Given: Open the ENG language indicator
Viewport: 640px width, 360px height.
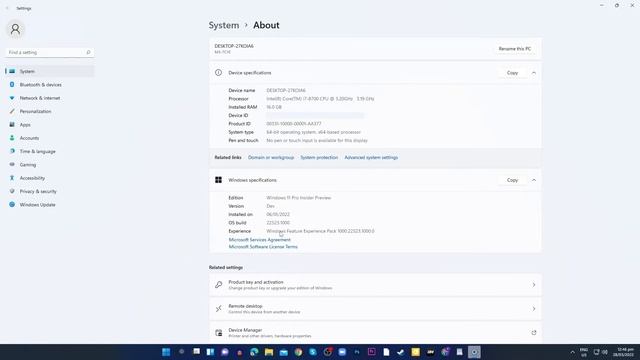Looking at the screenshot, I should click(584, 352).
